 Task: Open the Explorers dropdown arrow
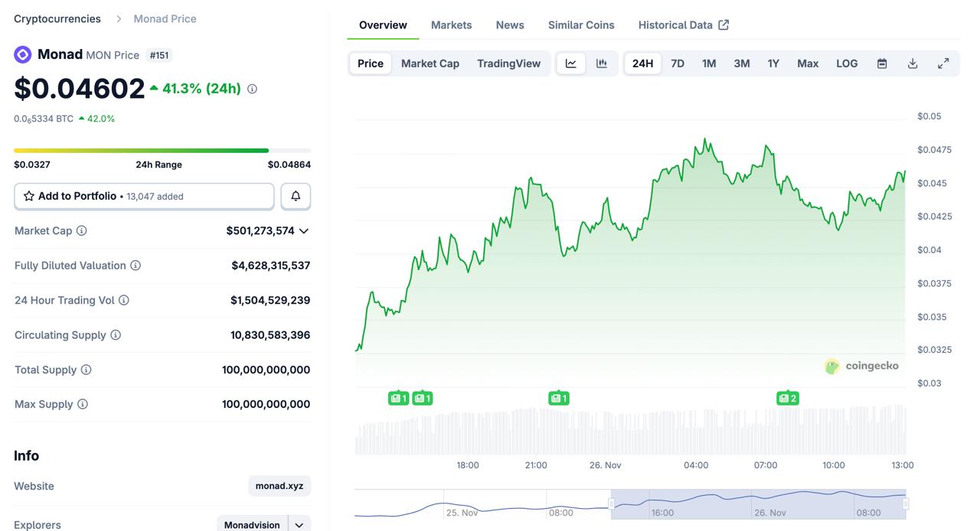tap(299, 525)
